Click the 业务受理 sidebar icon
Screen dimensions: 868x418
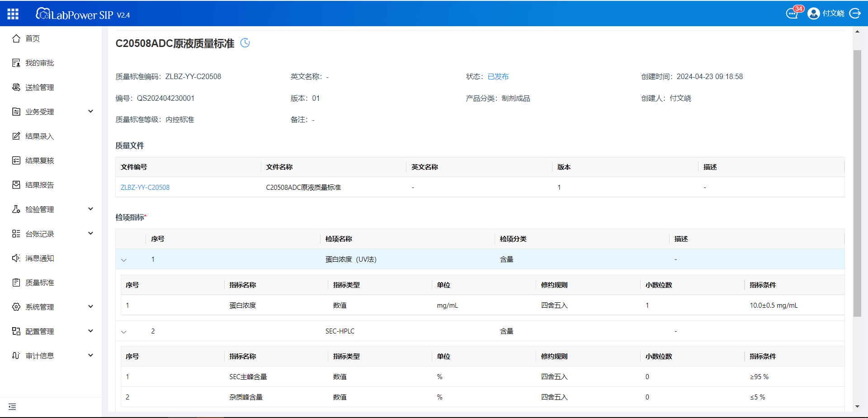(x=16, y=112)
